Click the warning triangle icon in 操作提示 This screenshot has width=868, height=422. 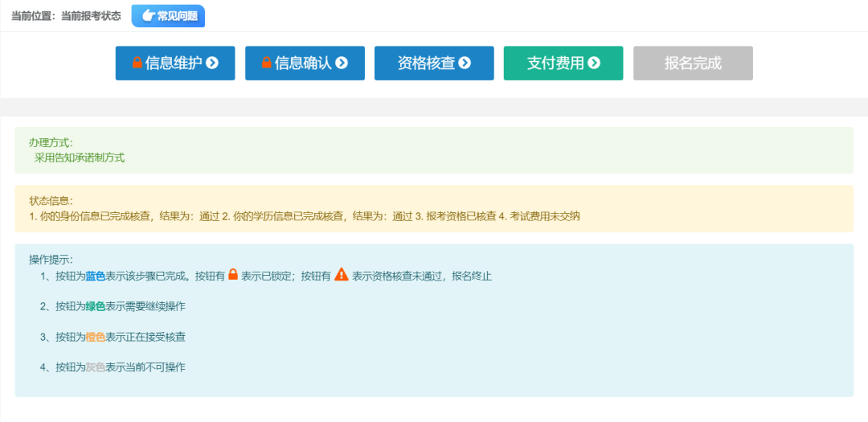pyautogui.click(x=342, y=274)
